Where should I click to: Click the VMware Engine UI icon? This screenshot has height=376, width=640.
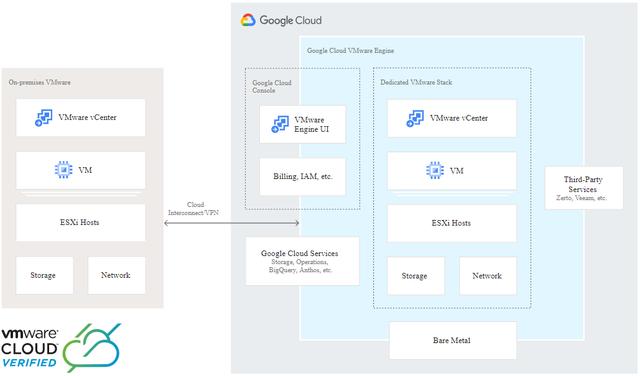click(x=280, y=125)
